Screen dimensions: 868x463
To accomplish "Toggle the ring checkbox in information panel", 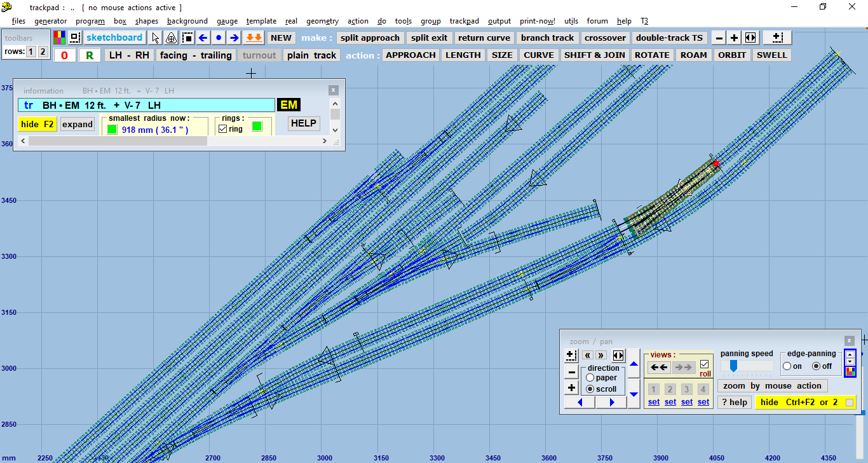I will point(223,129).
